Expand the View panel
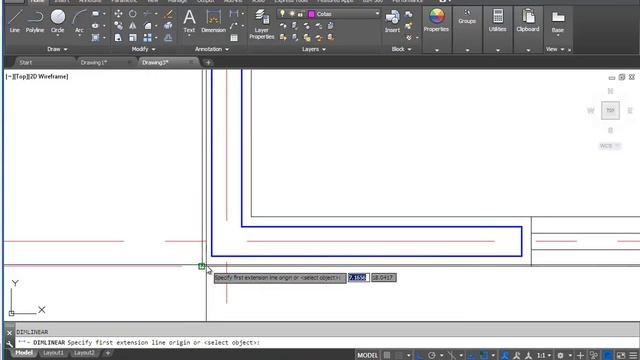This screenshot has height=360, width=640. coord(555,49)
